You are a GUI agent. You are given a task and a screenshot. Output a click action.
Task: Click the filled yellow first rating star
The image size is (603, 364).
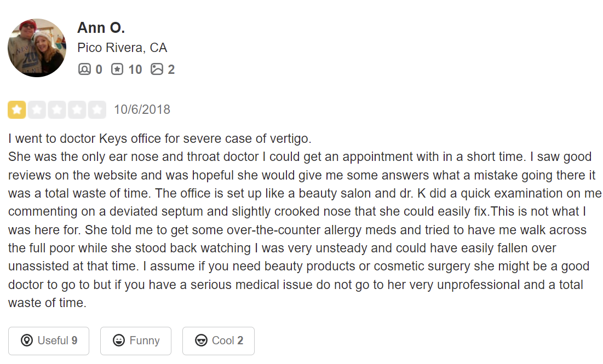[x=17, y=110]
